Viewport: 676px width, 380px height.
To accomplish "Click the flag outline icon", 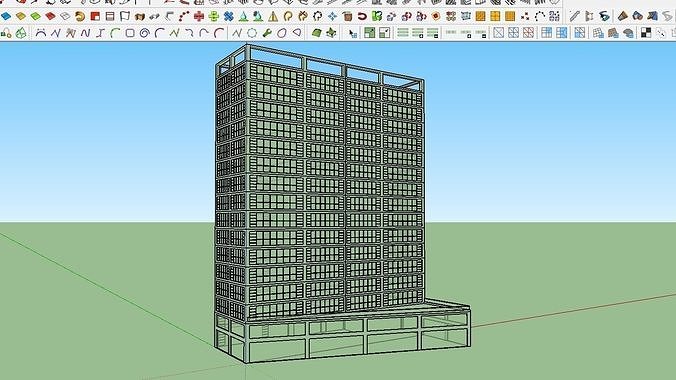I will [x=125, y=16].
